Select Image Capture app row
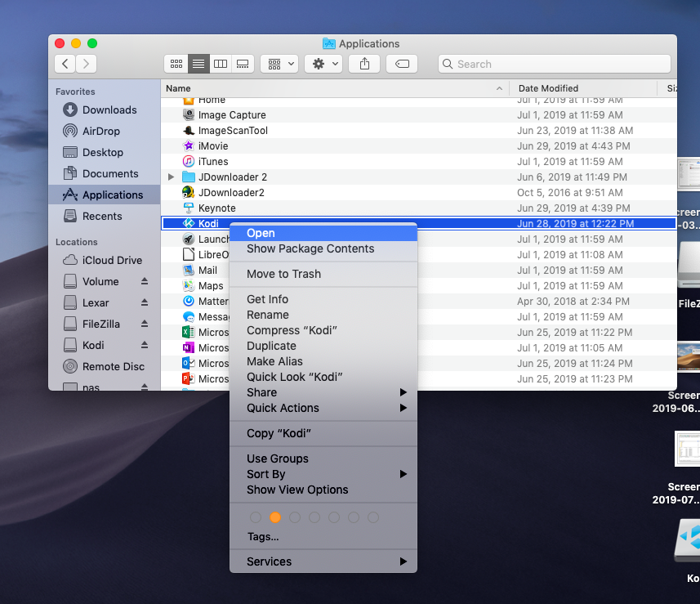This screenshot has width=700, height=604. coord(419,114)
